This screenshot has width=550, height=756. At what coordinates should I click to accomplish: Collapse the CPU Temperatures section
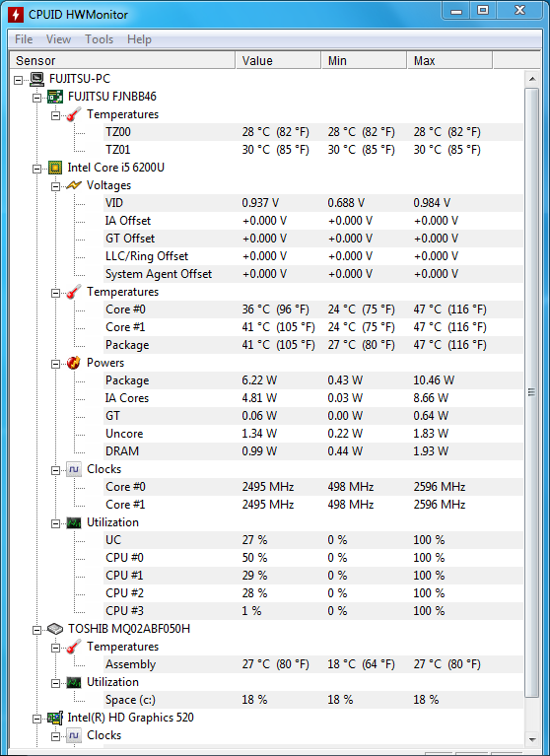[56, 293]
